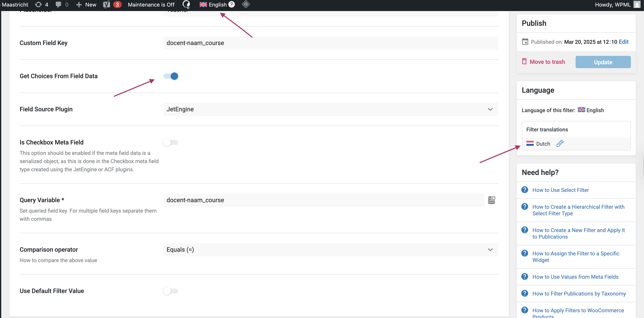The width and height of the screenshot is (644, 318).
Task: Click Edit next to published date
Action: pyautogui.click(x=624, y=42)
